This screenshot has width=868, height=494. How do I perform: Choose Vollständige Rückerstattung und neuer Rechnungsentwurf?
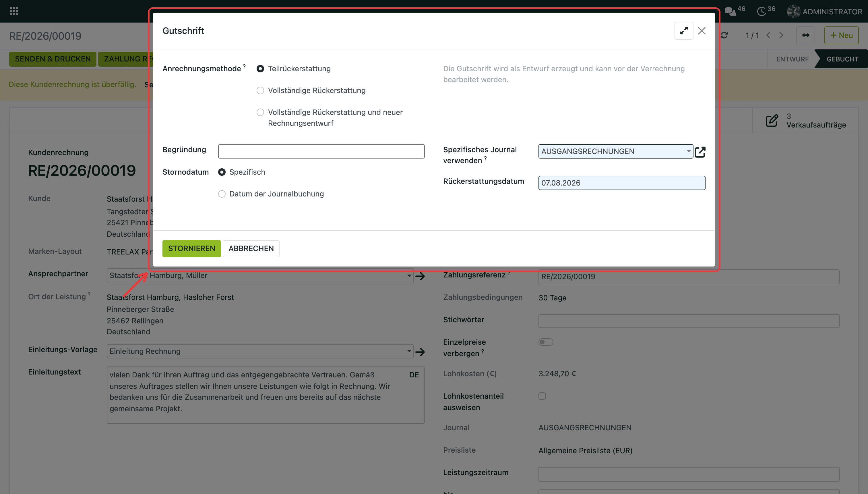[x=260, y=112]
